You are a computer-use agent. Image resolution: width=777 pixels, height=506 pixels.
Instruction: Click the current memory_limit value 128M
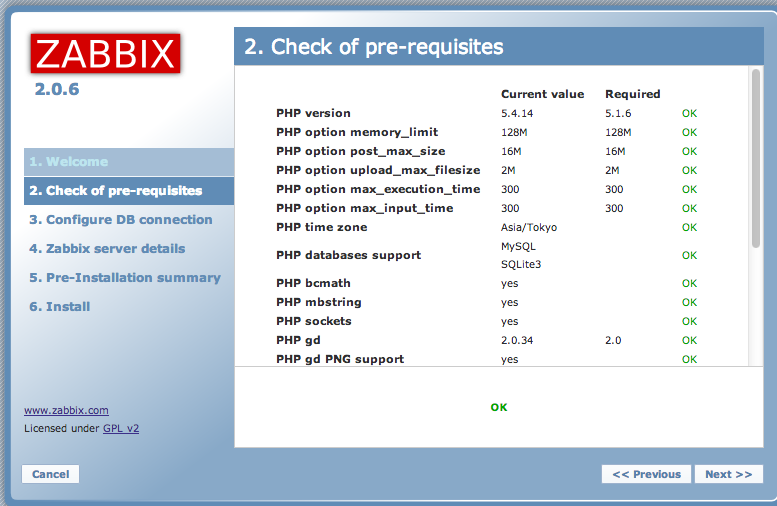click(x=514, y=132)
